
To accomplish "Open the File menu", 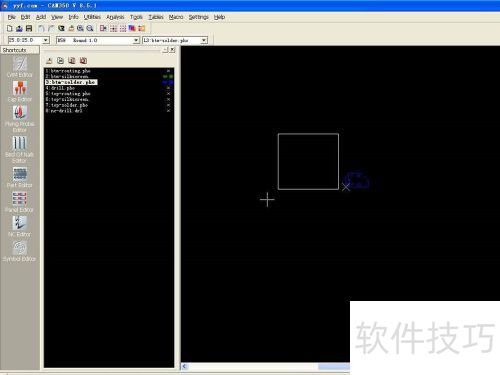I will point(12,17).
